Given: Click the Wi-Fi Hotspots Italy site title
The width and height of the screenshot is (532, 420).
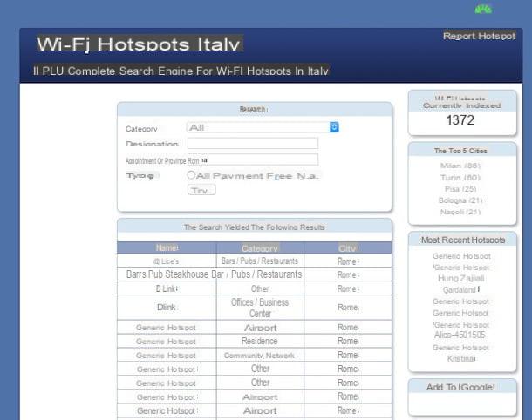Looking at the screenshot, I should (139, 44).
